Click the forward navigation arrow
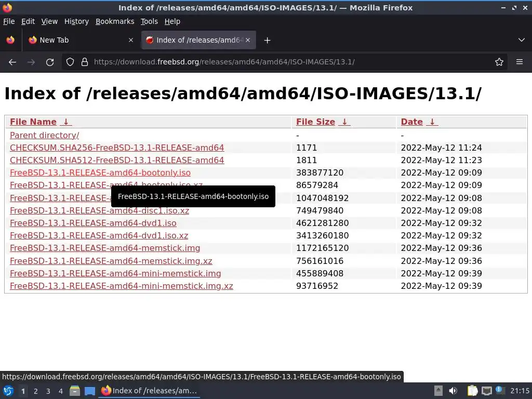 [x=31, y=62]
